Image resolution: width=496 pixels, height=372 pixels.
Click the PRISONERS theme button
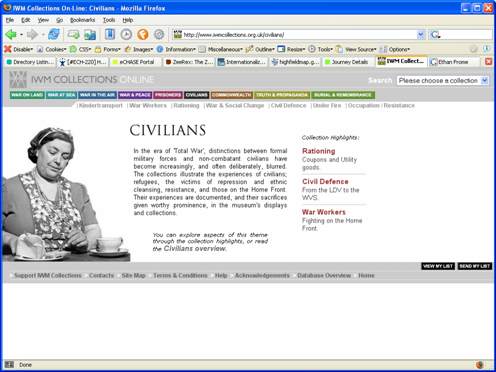click(168, 95)
